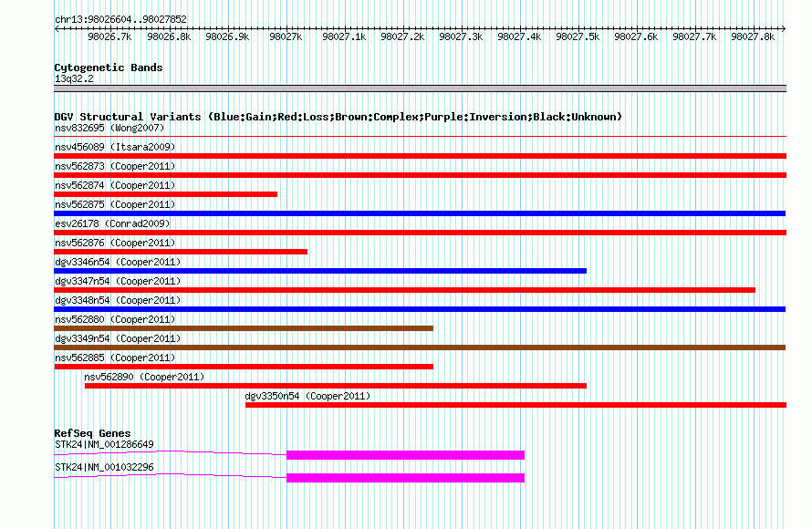Open the nsv562875 (Cooper2011) label
Screen dimensions: 812x529
click(x=115, y=204)
